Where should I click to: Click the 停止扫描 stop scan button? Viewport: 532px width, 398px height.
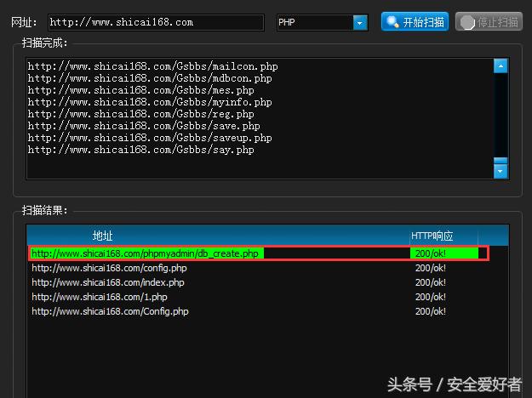489,22
